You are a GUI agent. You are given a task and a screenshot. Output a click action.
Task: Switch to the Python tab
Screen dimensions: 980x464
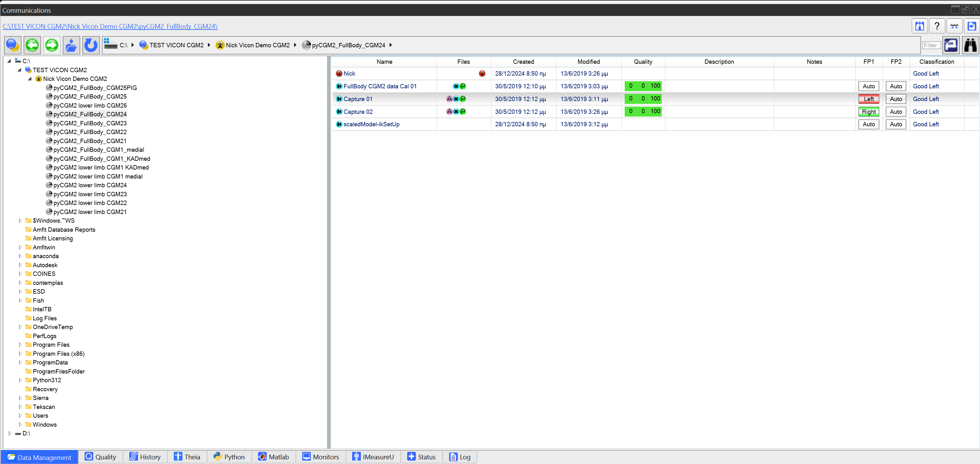pos(229,457)
